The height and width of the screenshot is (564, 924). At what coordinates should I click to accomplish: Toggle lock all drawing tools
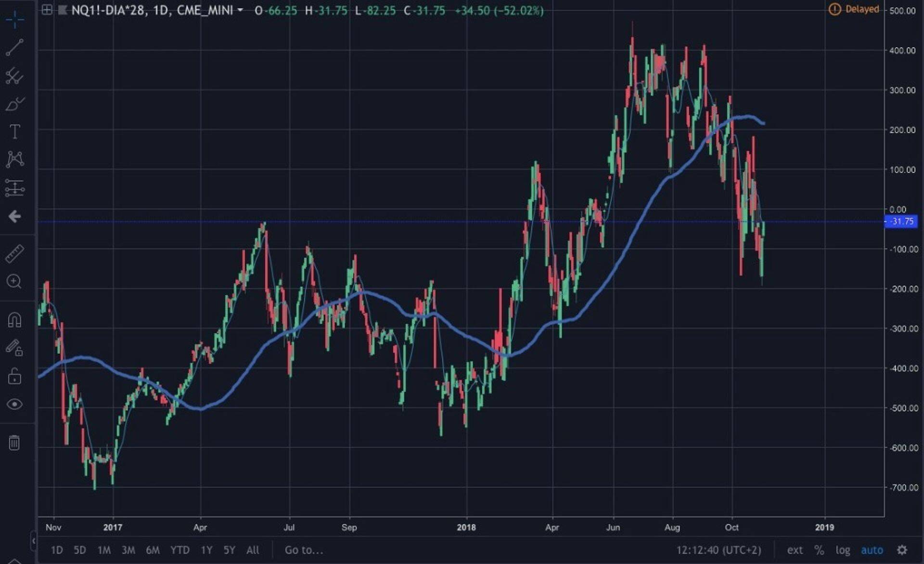click(x=14, y=376)
